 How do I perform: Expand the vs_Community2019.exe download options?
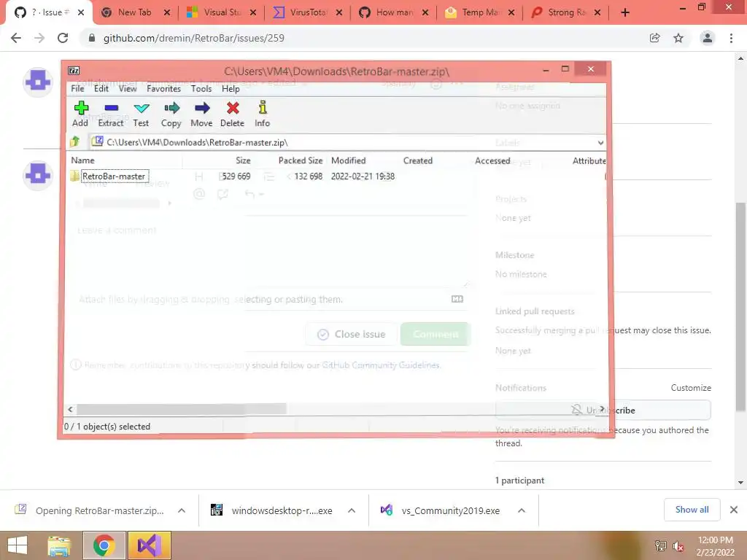[522, 510]
